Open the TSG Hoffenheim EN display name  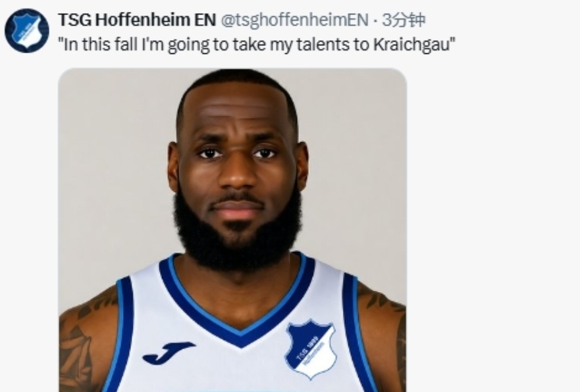coord(136,20)
